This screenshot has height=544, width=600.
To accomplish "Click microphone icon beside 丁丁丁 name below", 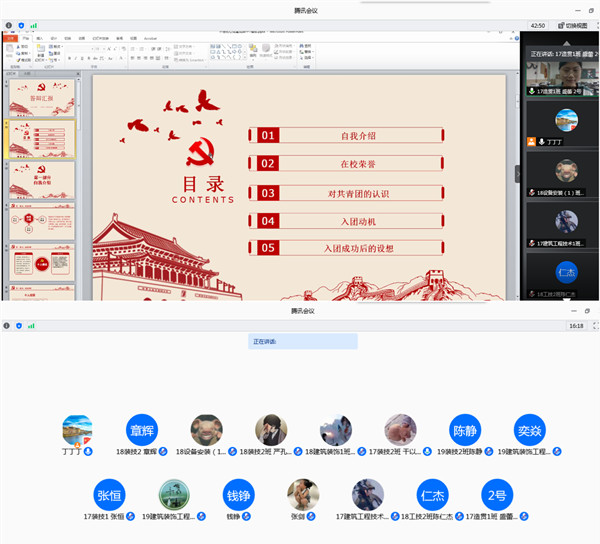I will pyautogui.click(x=88, y=451).
